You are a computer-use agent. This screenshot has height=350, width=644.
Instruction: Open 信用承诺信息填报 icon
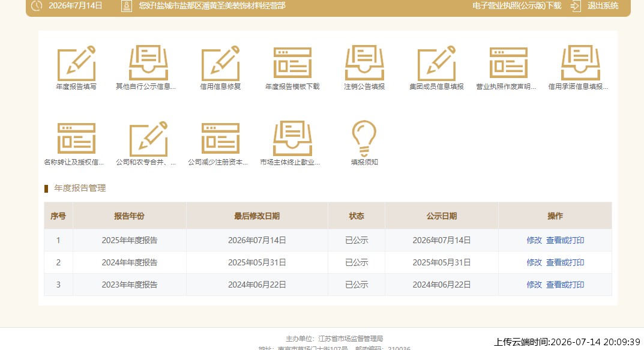(x=580, y=63)
